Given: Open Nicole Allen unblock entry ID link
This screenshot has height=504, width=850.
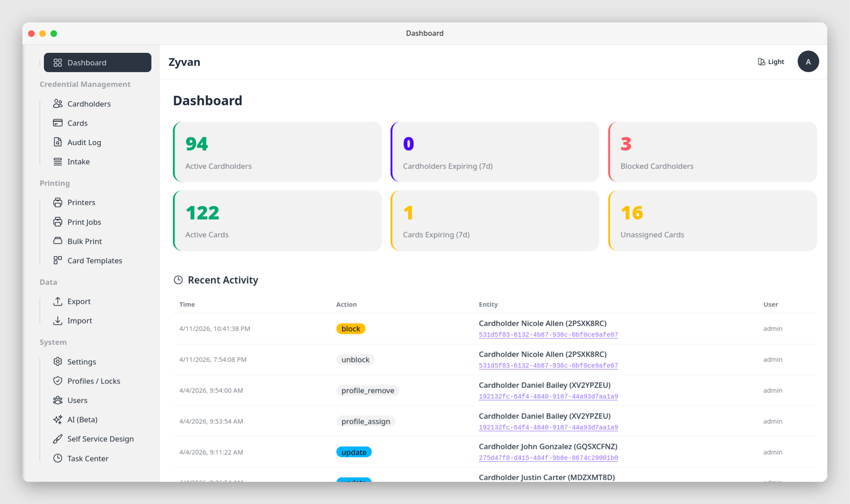Looking at the screenshot, I should pyautogui.click(x=548, y=366).
